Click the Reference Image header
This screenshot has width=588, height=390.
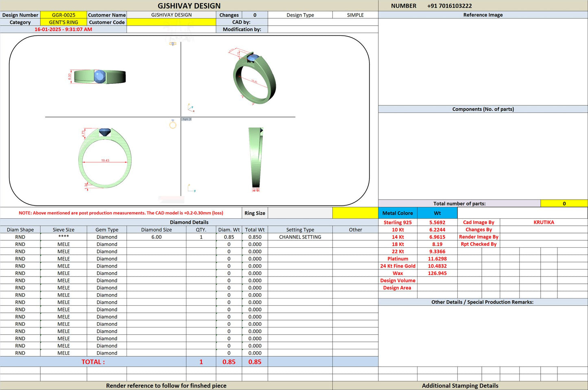pyautogui.click(x=483, y=15)
